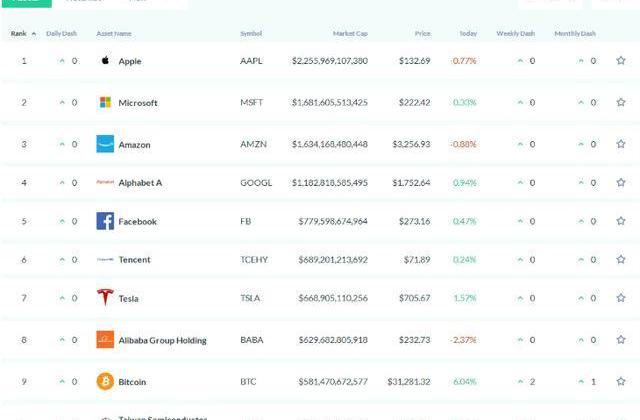Favorite Microsoft with its star icon
Image resolution: width=640 pixels, height=420 pixels.
pyautogui.click(x=620, y=102)
